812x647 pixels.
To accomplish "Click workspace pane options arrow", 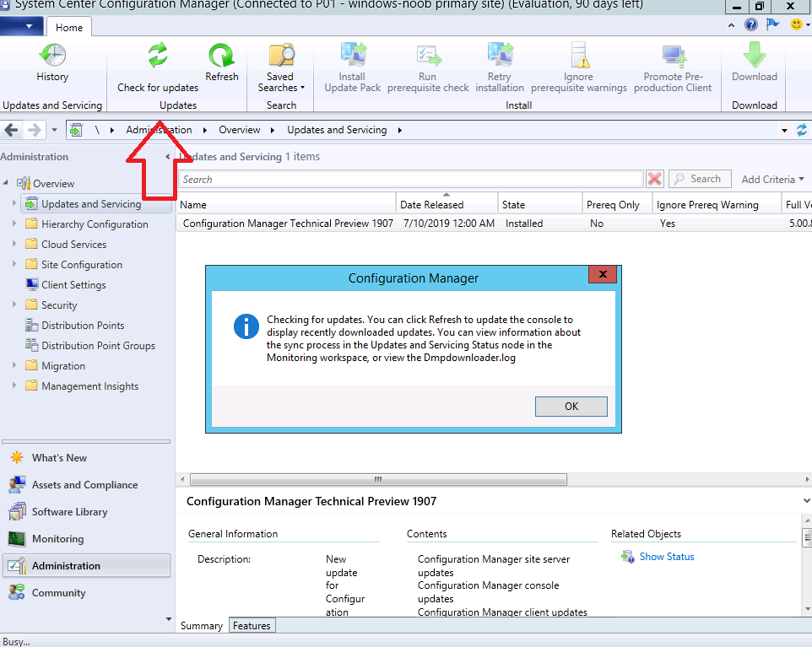I will tap(168, 619).
